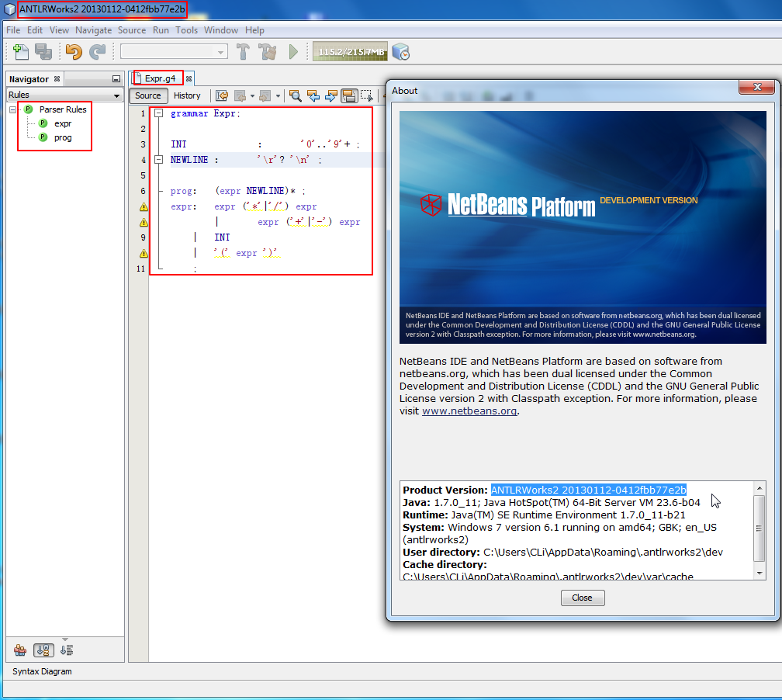Click the Profile cube icon
This screenshot has width=782, height=700.
pyautogui.click(x=401, y=51)
